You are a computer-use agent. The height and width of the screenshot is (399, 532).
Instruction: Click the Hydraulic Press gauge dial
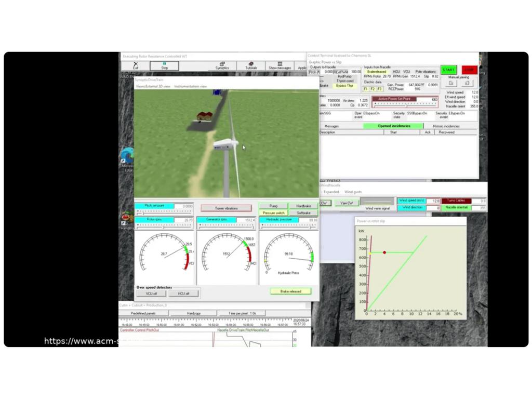pos(289,257)
